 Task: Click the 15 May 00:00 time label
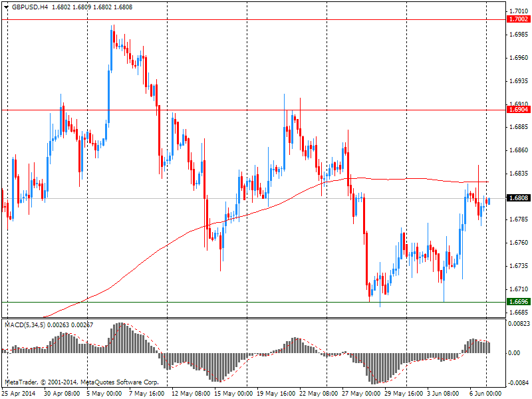coord(233,394)
